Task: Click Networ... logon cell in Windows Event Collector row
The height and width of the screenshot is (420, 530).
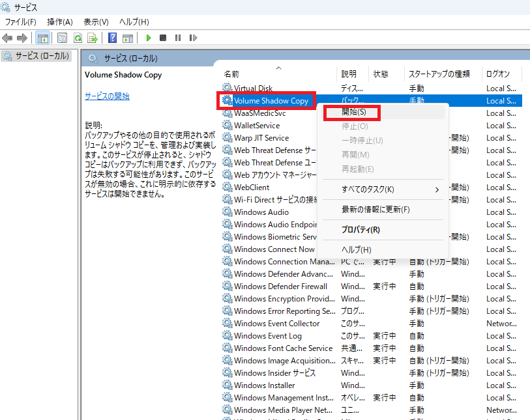Action: coord(501,324)
